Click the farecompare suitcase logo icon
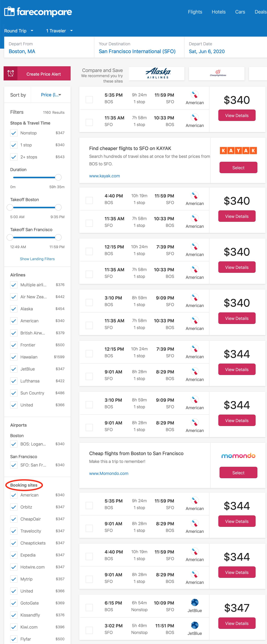267x644 pixels. click(x=9, y=12)
